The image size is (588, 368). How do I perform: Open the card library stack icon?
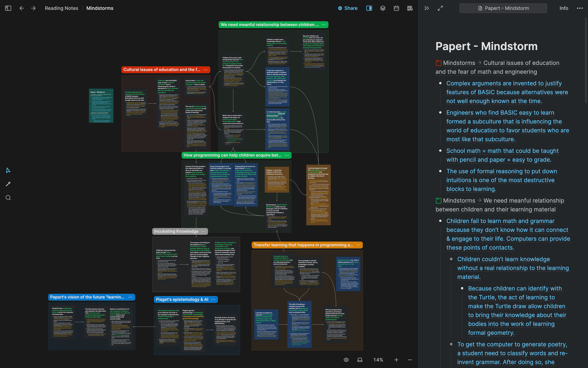pyautogui.click(x=383, y=8)
